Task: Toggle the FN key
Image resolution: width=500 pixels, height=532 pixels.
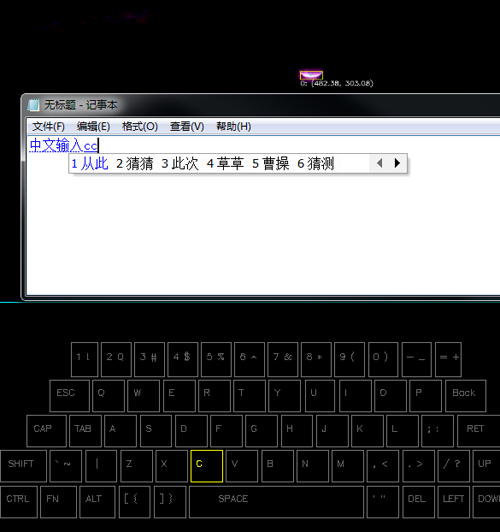Action: [58, 502]
